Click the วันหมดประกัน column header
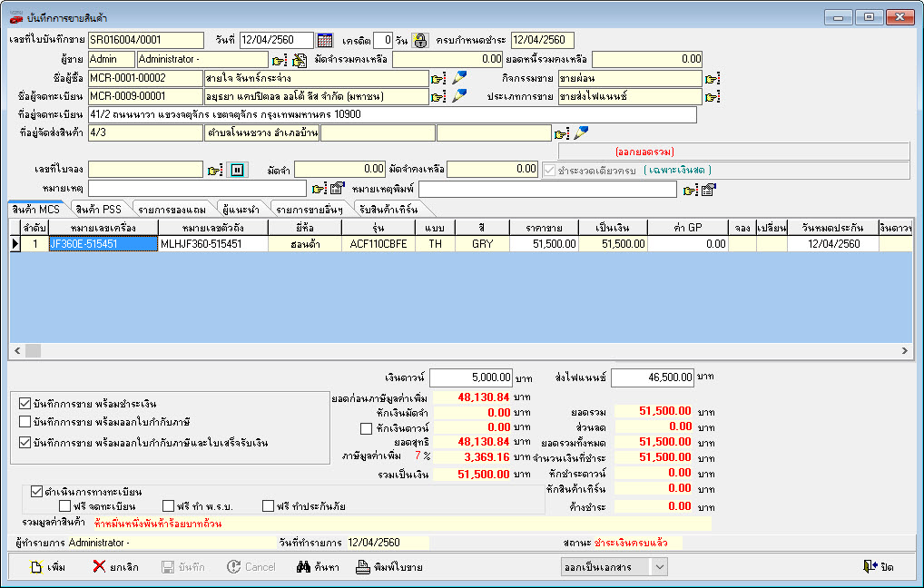The height and width of the screenshot is (588, 924). tap(832, 228)
